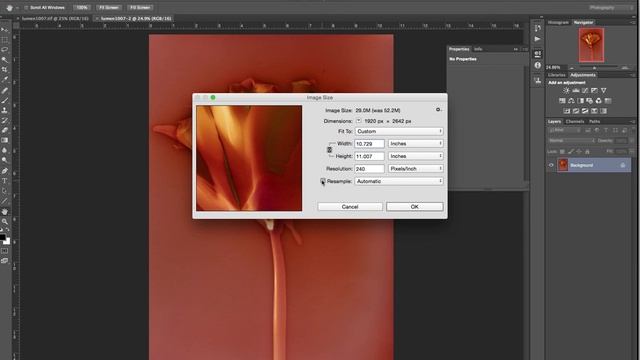Viewport: 640px width, 360px height.
Task: Change the screen mode
Action: coord(4,260)
